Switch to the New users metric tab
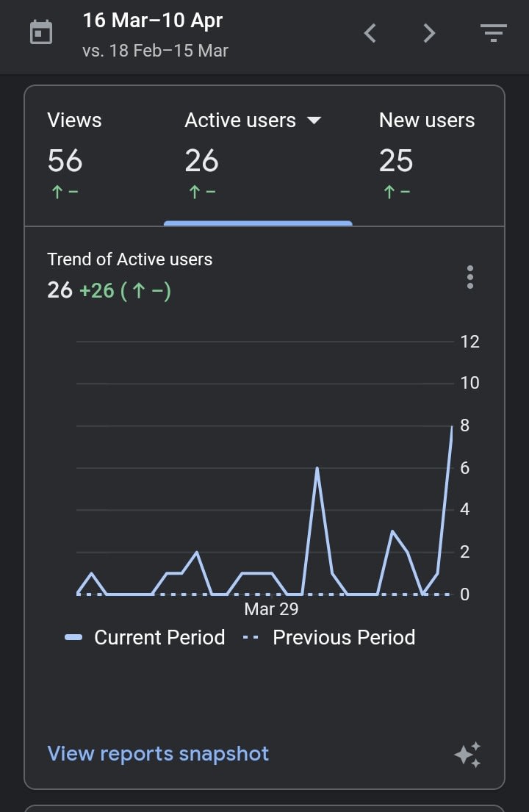This screenshot has height=812, width=529. click(x=427, y=121)
